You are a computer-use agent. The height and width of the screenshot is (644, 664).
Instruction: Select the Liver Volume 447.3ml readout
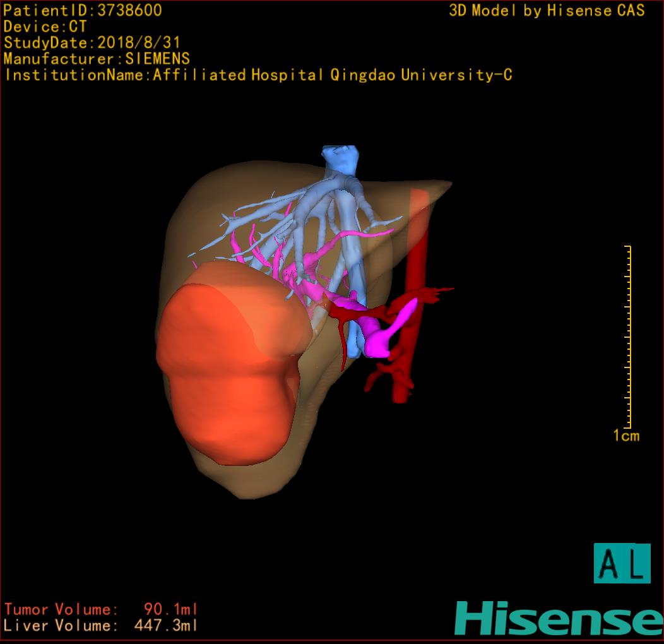coord(101,626)
